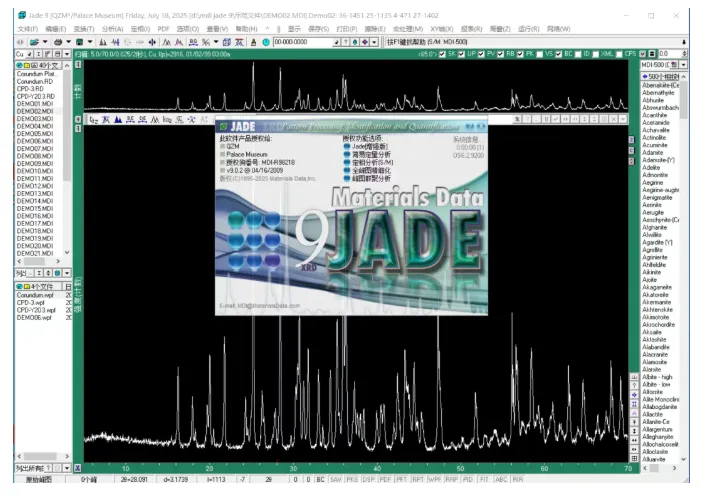Open the XY轴(X) menu
The image size is (707, 495).
click(x=441, y=29)
